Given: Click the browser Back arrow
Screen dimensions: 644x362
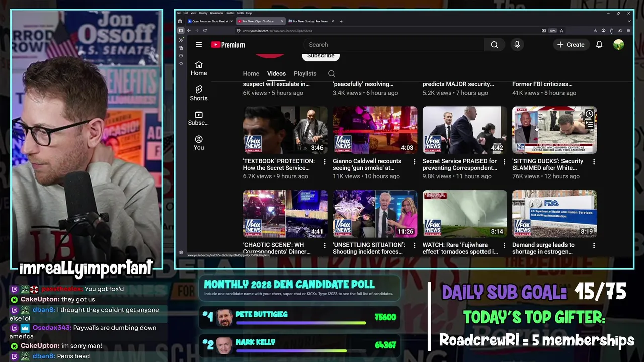Looking at the screenshot, I should click(x=189, y=31).
